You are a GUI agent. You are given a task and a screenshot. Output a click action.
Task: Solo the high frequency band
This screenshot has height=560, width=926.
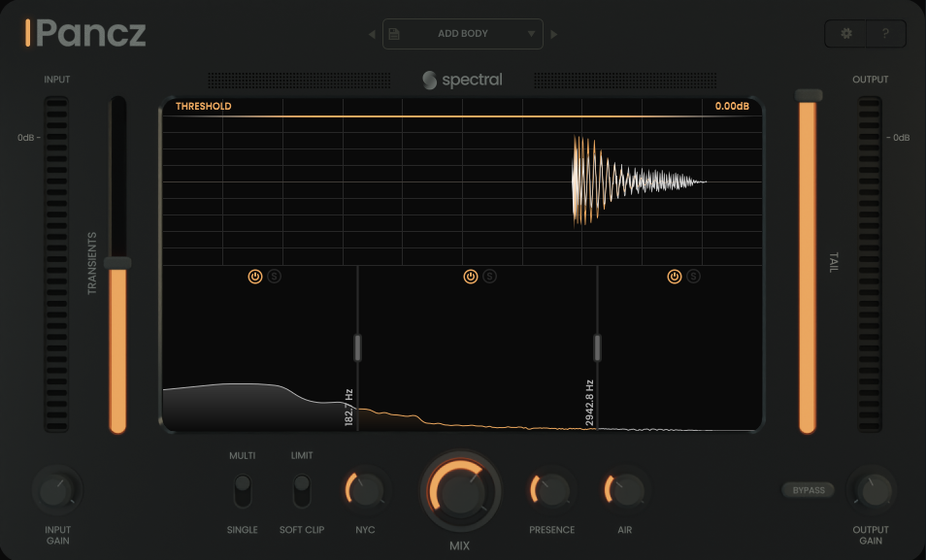pos(694,277)
